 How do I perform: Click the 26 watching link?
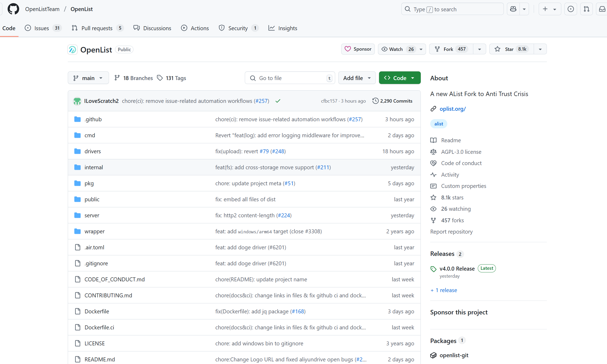(x=456, y=209)
